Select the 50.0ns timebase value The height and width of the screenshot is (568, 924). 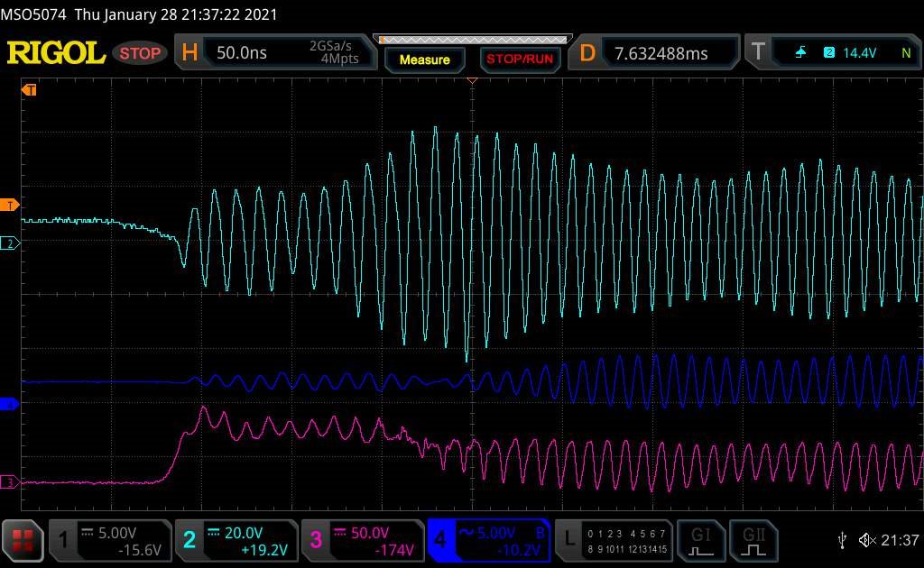tap(242, 53)
